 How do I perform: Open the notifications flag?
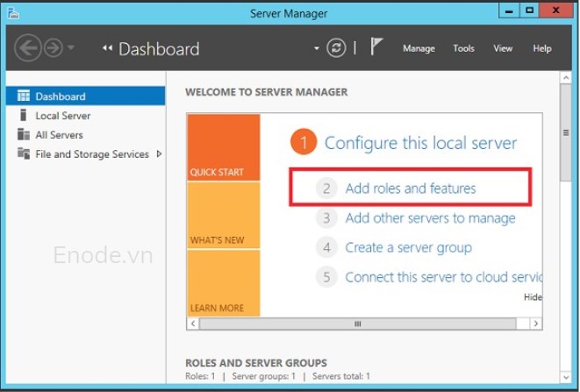click(x=376, y=48)
